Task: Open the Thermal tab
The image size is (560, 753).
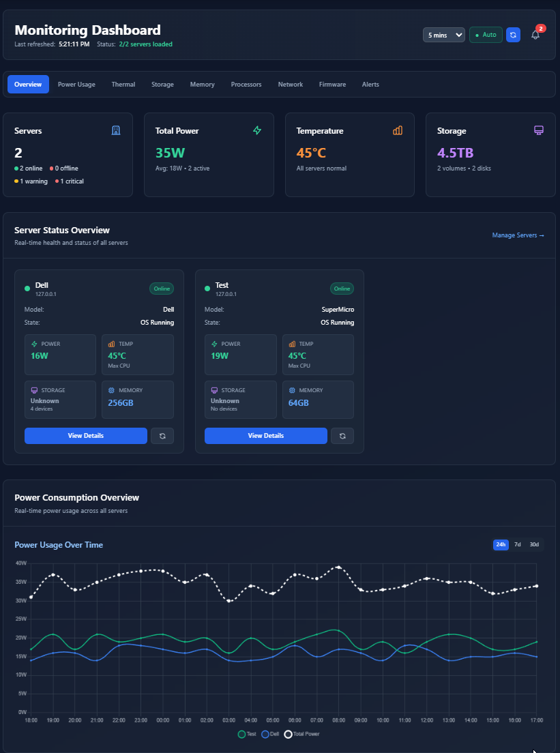Action: coord(123,85)
